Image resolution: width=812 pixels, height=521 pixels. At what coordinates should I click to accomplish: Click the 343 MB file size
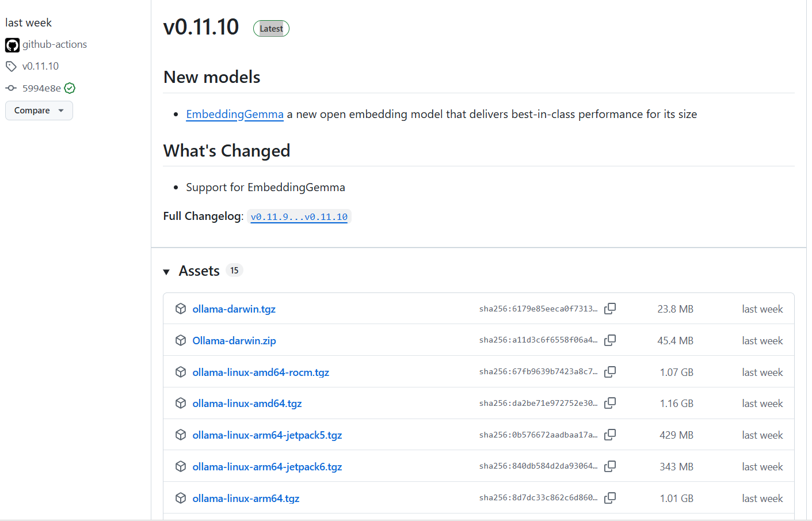(x=676, y=467)
